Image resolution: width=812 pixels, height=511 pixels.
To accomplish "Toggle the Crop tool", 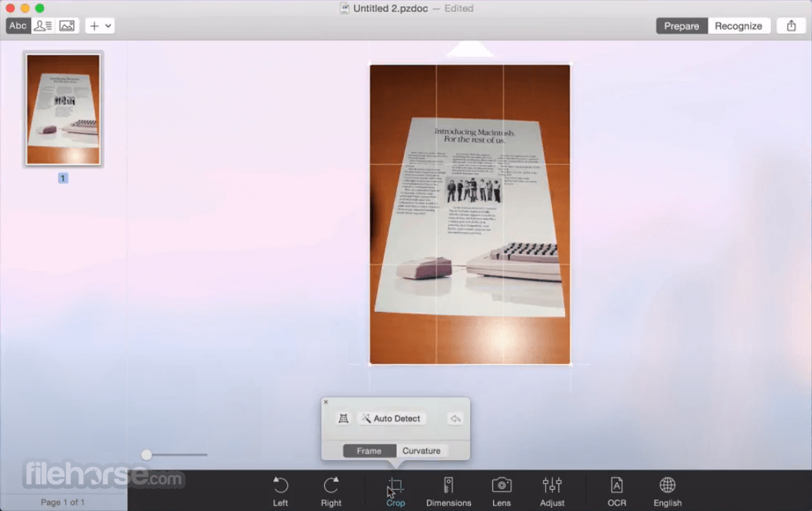I will click(x=395, y=491).
